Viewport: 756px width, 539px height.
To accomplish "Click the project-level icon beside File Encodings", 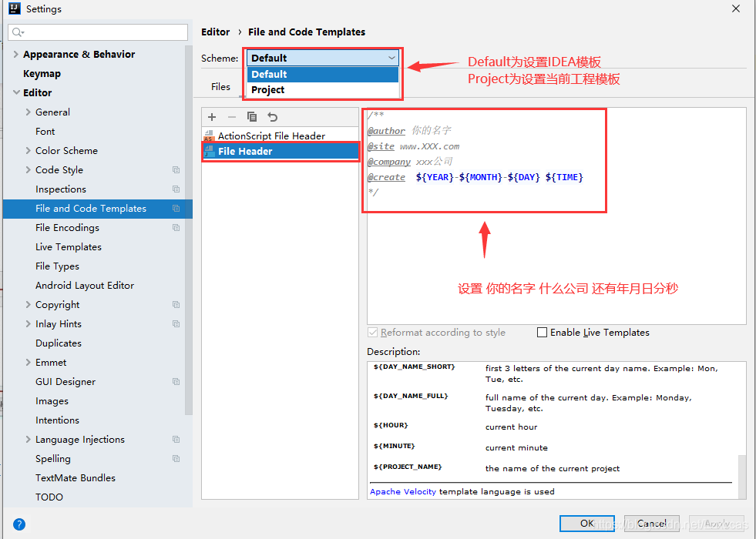I will pos(176,228).
